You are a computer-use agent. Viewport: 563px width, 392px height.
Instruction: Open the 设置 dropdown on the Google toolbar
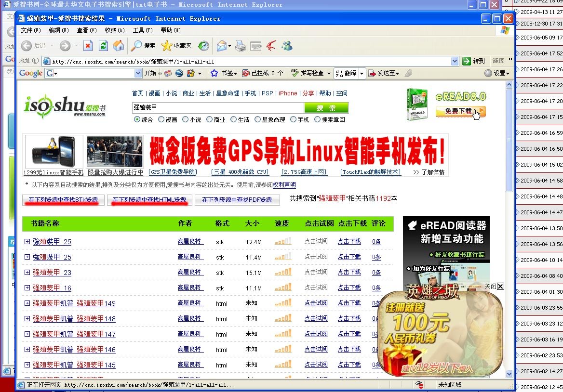pos(498,73)
